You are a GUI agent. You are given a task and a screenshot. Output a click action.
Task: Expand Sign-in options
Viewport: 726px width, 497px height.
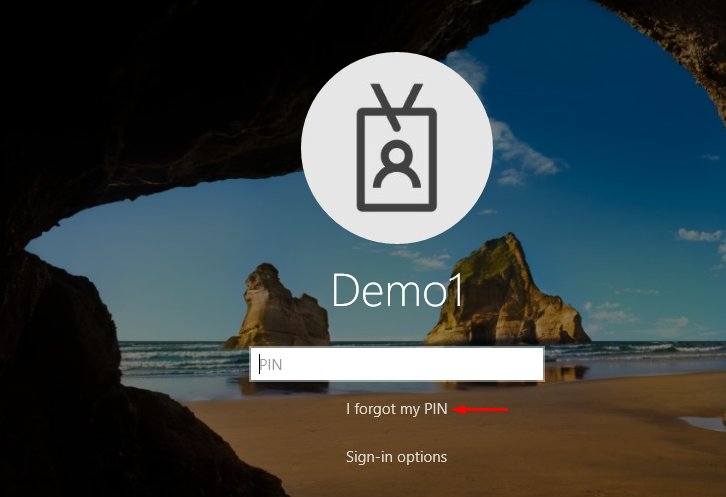point(396,457)
